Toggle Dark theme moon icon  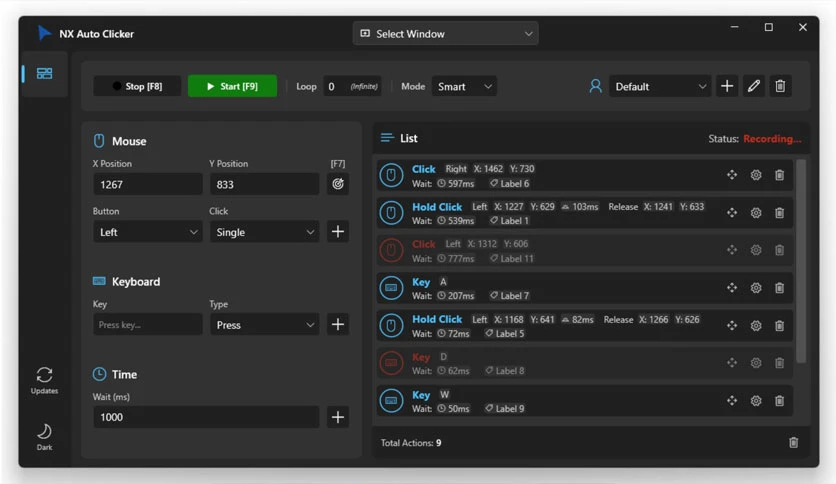(44, 437)
